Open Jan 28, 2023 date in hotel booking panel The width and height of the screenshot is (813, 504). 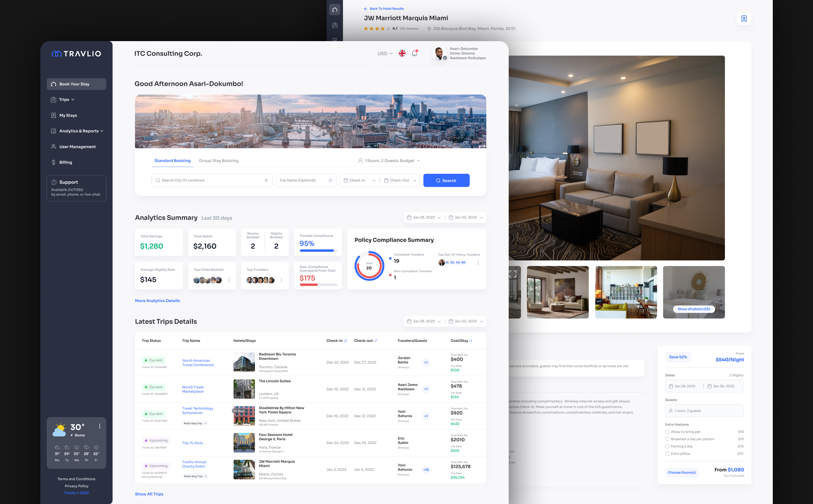(x=682, y=386)
